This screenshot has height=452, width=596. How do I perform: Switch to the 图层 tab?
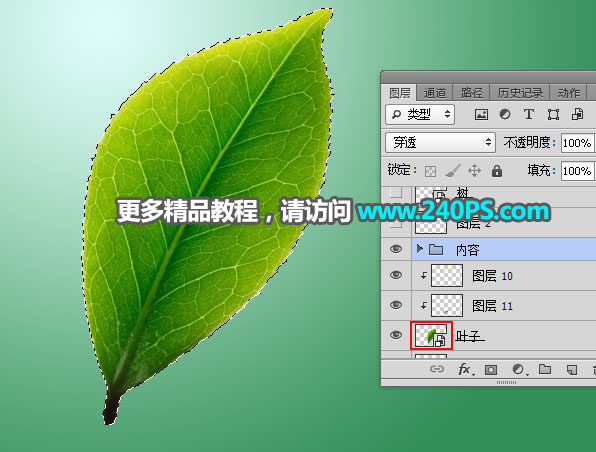[x=400, y=93]
